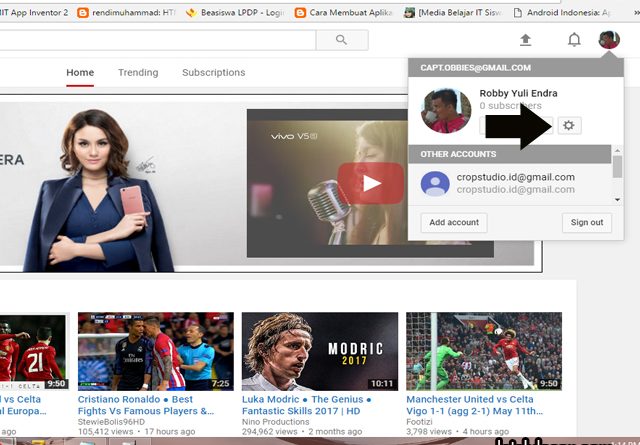Open rendimuhammad bookmark in bookmarks bar
The height and width of the screenshot is (445, 640).
pos(127,13)
